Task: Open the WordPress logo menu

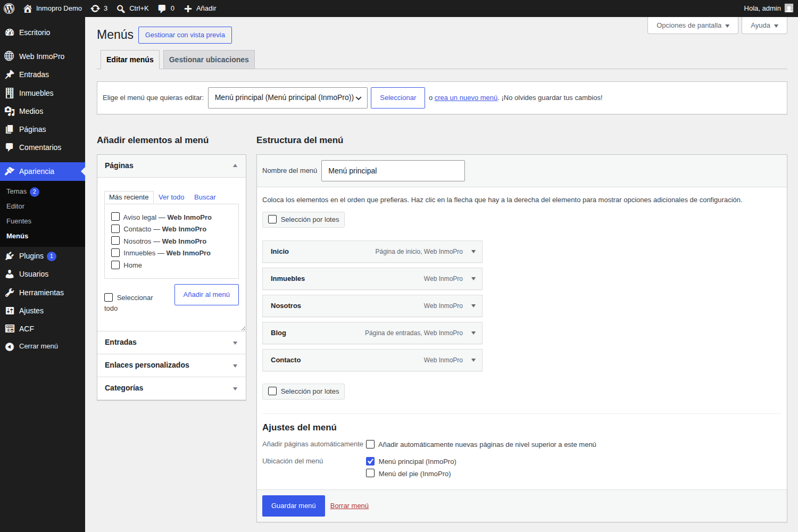Action: click(9, 9)
